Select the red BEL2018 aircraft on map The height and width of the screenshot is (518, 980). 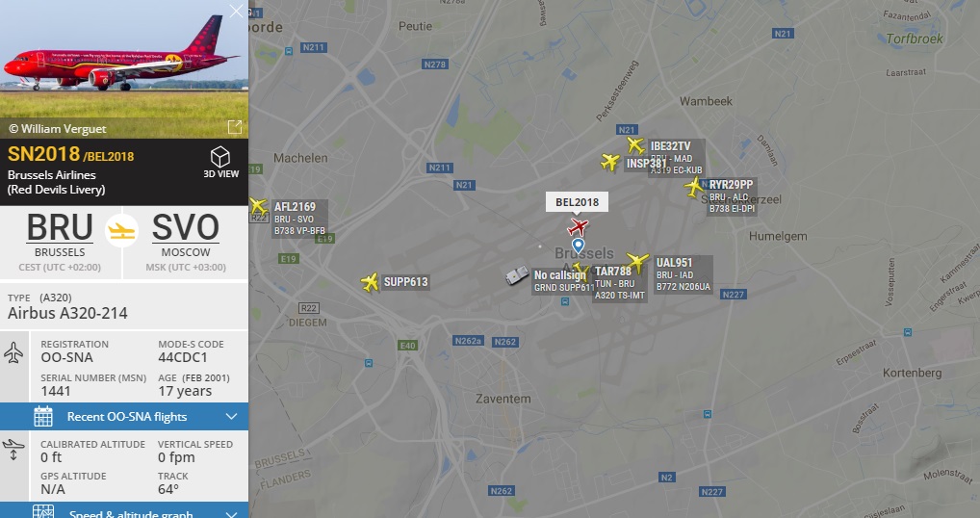pos(579,226)
